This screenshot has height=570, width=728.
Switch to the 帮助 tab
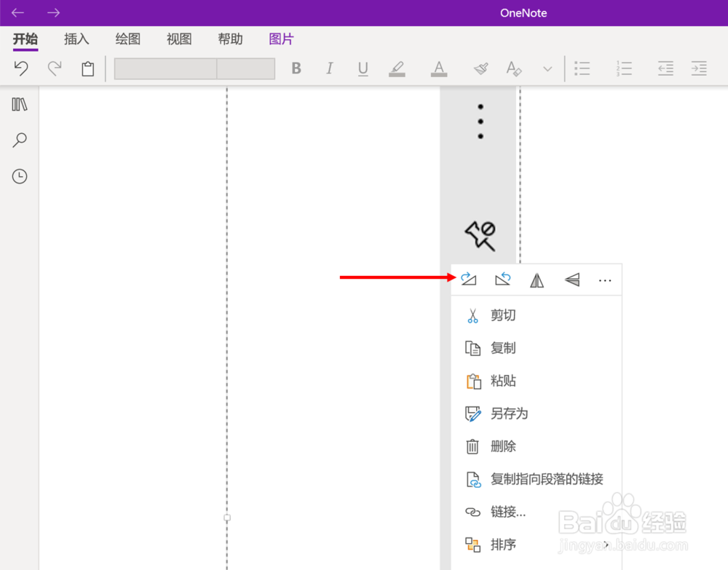click(x=230, y=39)
